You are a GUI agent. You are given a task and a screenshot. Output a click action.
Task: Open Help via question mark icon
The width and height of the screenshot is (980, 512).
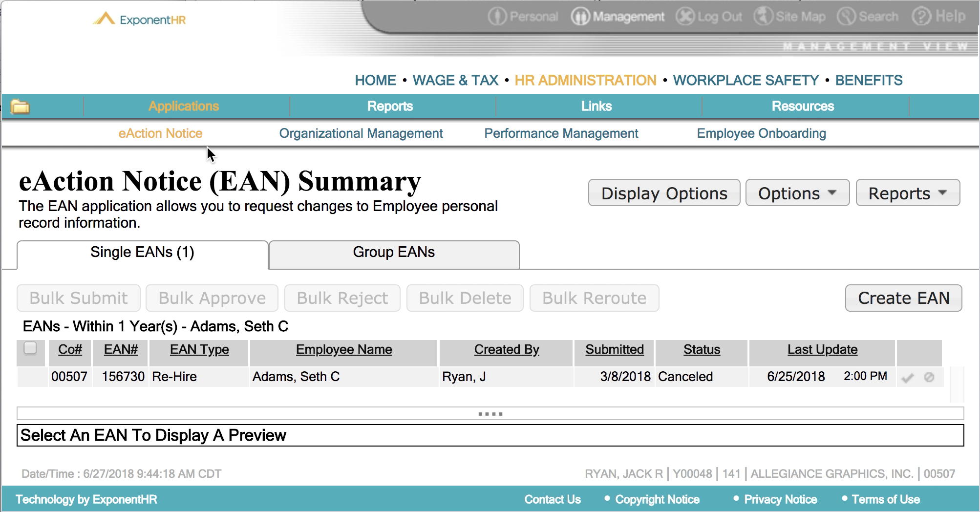click(x=921, y=17)
